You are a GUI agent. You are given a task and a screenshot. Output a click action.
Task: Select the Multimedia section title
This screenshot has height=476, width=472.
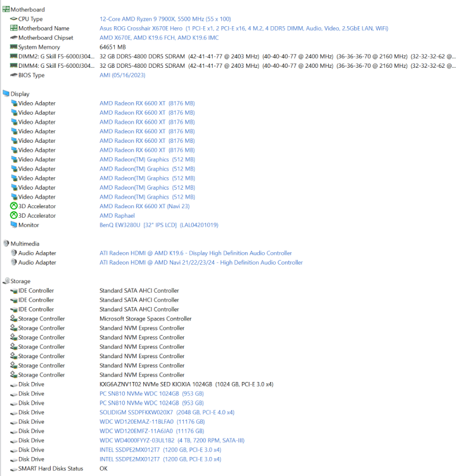tap(25, 244)
